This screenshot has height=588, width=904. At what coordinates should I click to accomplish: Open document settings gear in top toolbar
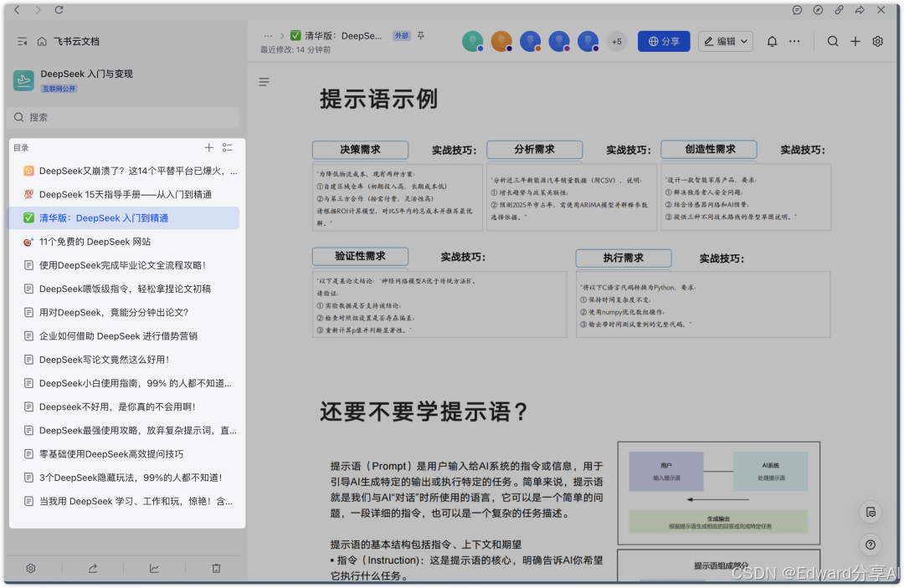click(x=877, y=42)
